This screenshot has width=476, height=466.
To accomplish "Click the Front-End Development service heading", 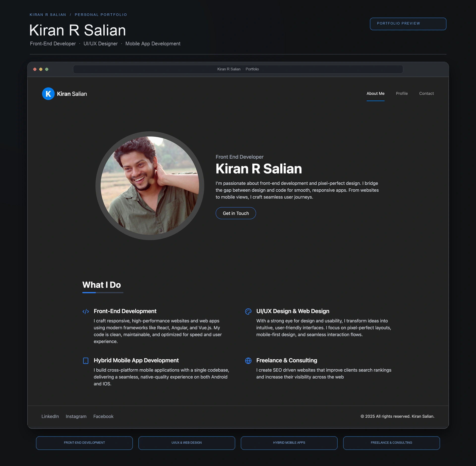I will click(x=125, y=311).
